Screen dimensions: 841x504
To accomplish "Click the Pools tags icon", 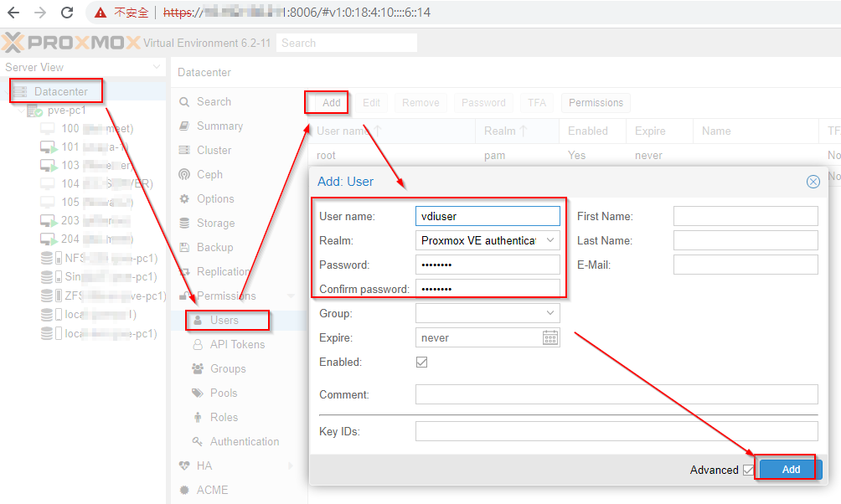I will 198,393.
